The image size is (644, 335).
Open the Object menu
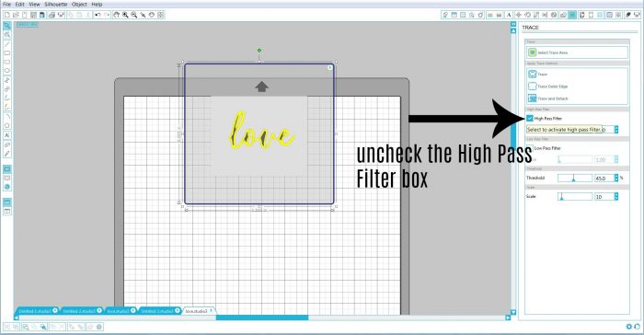tap(79, 4)
